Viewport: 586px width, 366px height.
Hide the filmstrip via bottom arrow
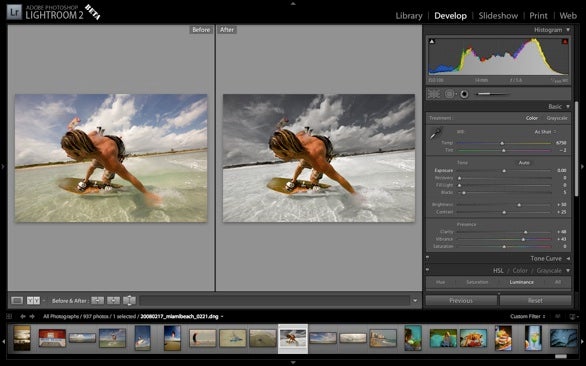[293, 362]
